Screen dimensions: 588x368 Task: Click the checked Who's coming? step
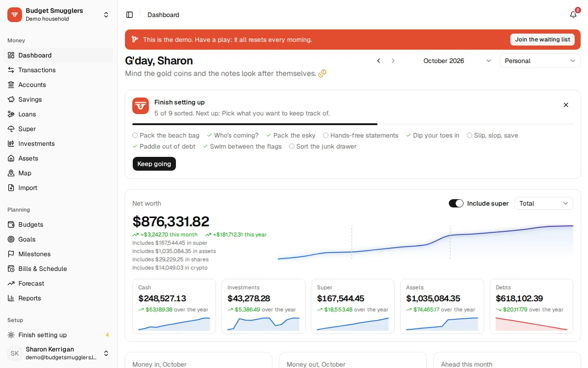tap(233, 135)
